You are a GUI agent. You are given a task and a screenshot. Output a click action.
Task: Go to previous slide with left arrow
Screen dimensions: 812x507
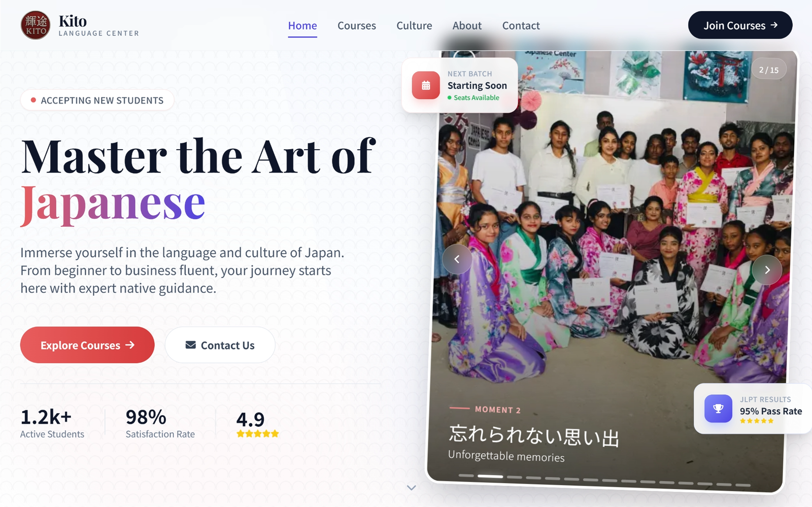457,259
